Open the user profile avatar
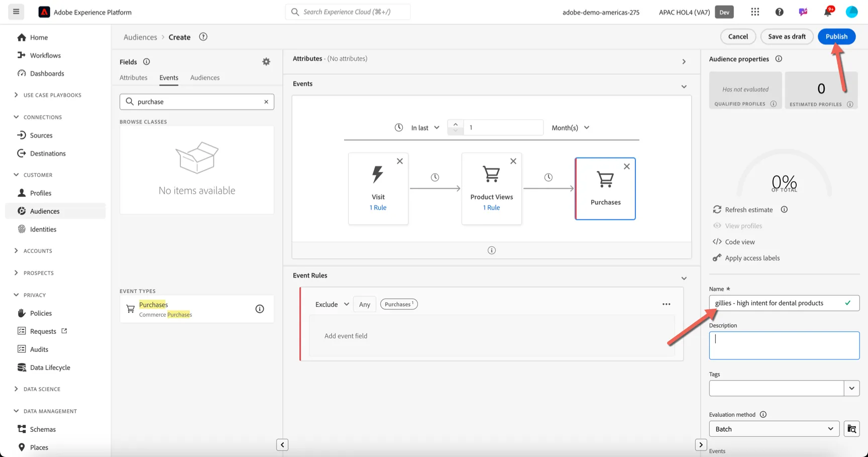Viewport: 868px width, 457px height. pyautogui.click(x=851, y=12)
